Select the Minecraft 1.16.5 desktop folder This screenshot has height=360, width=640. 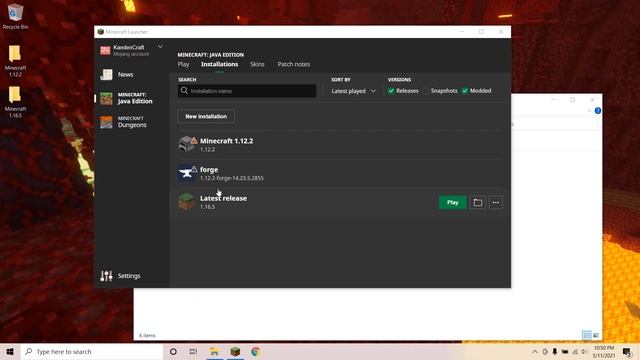pos(15,102)
